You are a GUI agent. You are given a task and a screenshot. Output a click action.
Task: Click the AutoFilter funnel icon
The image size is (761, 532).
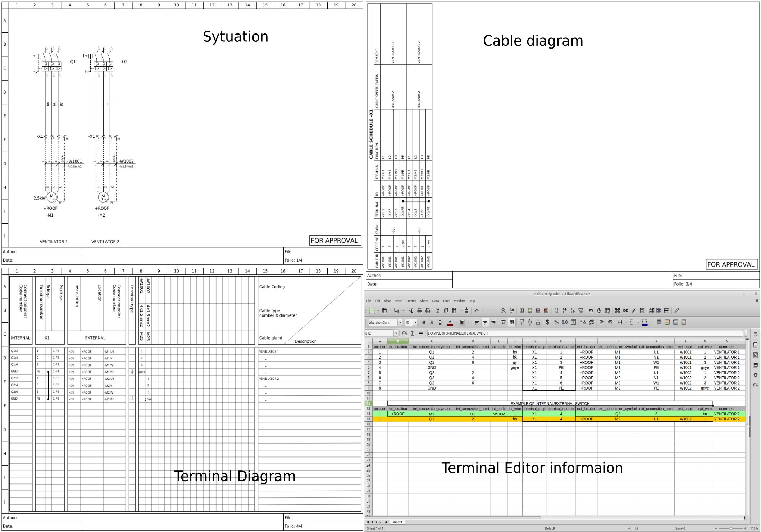click(x=581, y=310)
